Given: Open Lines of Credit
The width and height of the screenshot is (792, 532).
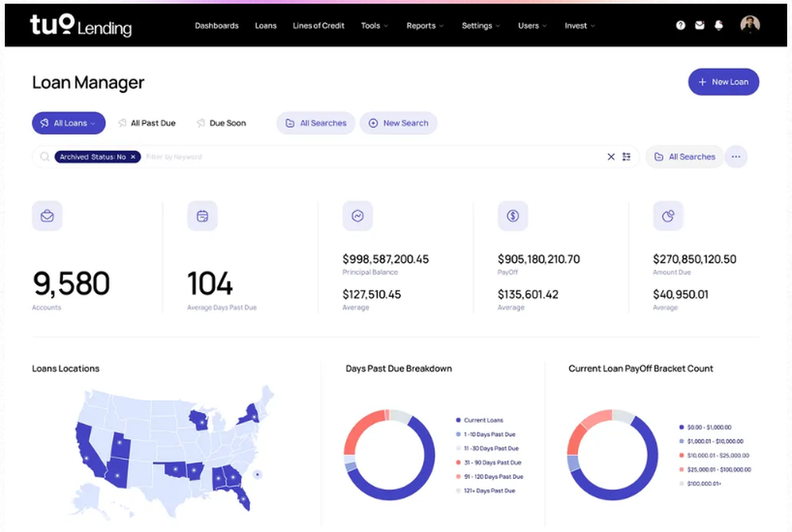Looking at the screenshot, I should (318, 26).
